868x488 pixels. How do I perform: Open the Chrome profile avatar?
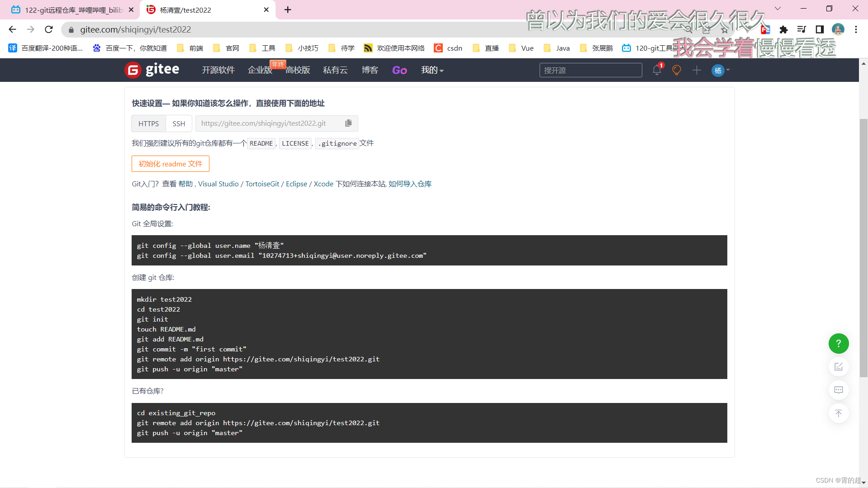point(838,29)
